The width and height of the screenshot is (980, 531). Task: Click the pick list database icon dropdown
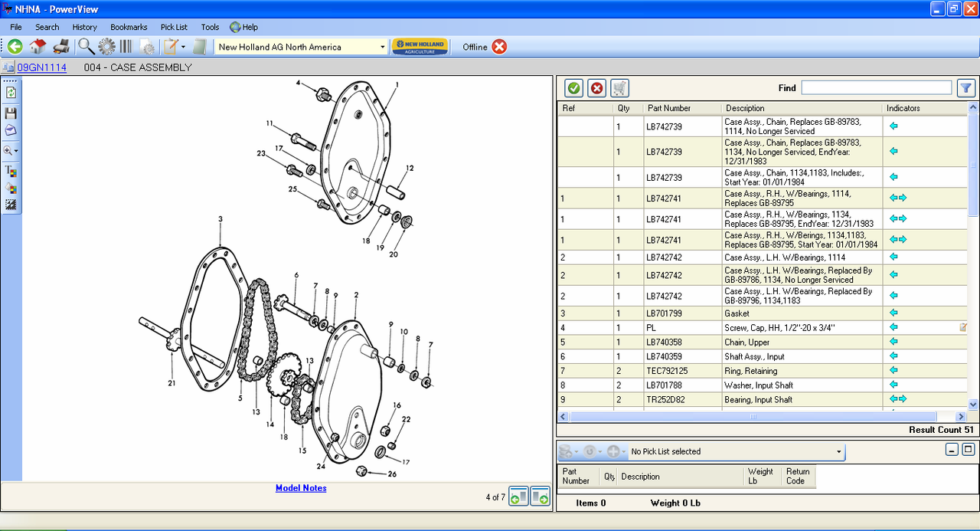[568, 451]
